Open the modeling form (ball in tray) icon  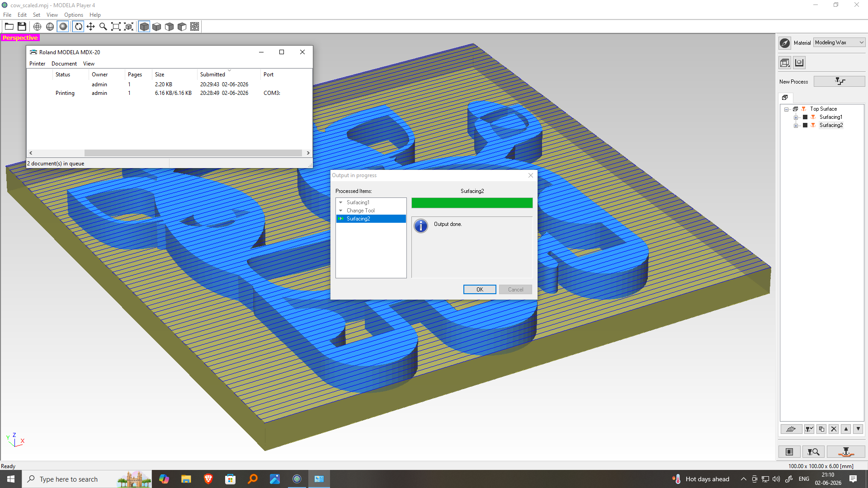tap(799, 63)
